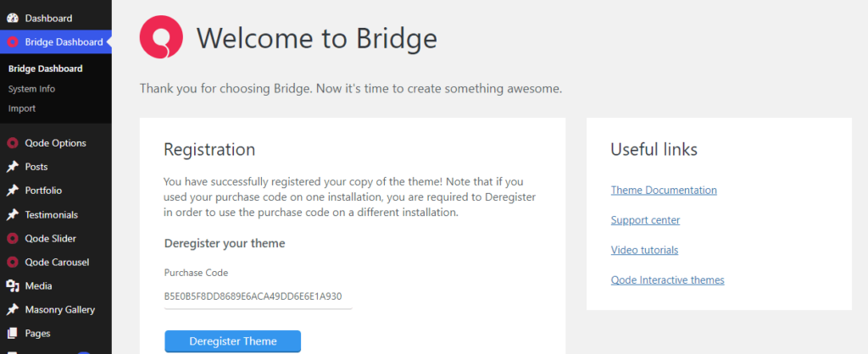
Task: Click the Bridge Dashboard circular logo icon
Action: coord(12,42)
